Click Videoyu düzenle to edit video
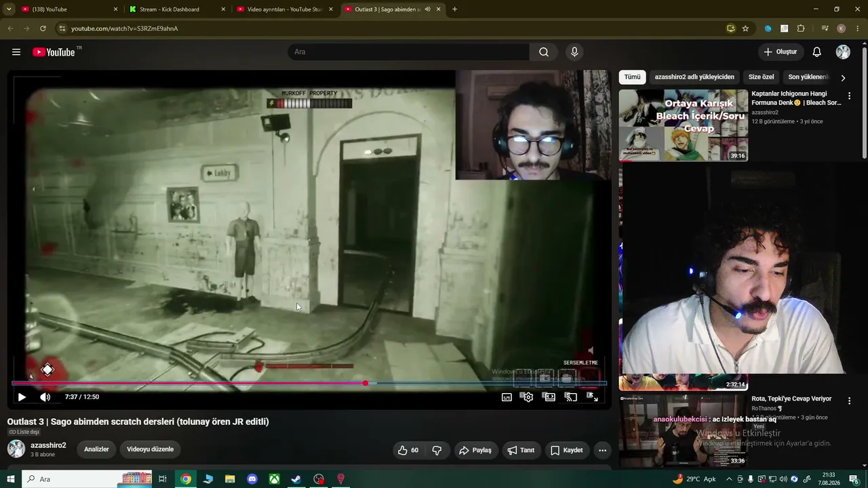The width and height of the screenshot is (868, 488). pos(151,449)
